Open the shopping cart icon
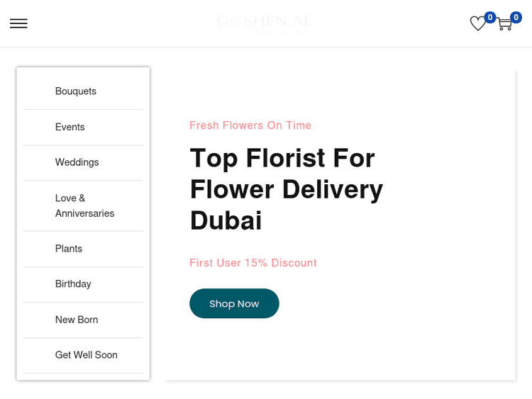Image resolution: width=532 pixels, height=399 pixels. (x=504, y=25)
